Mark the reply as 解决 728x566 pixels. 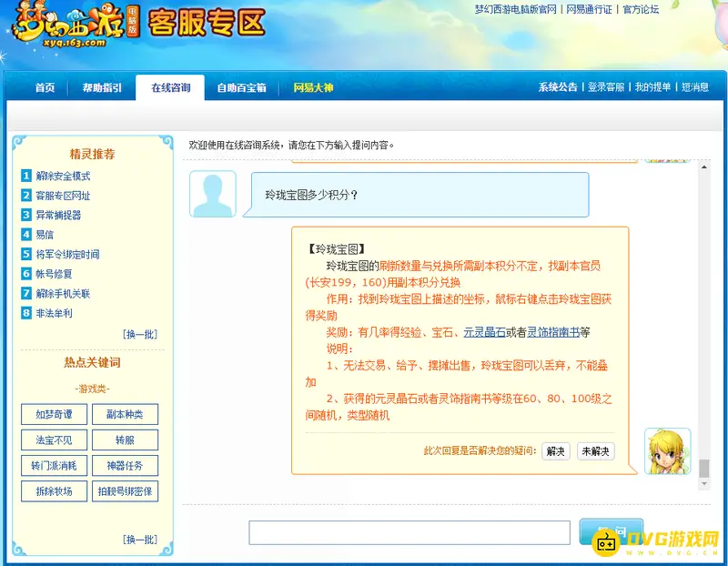pyautogui.click(x=556, y=450)
